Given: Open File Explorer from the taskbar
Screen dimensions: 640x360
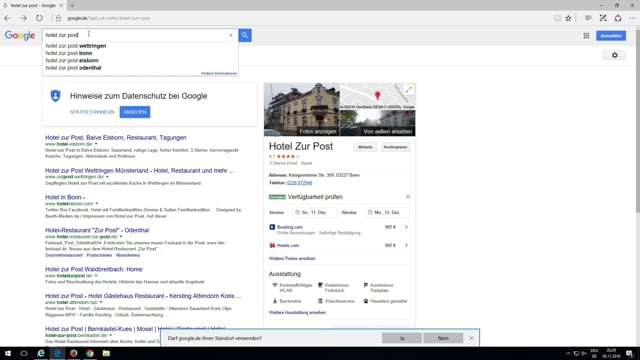Looking at the screenshot, I should coord(107,353).
